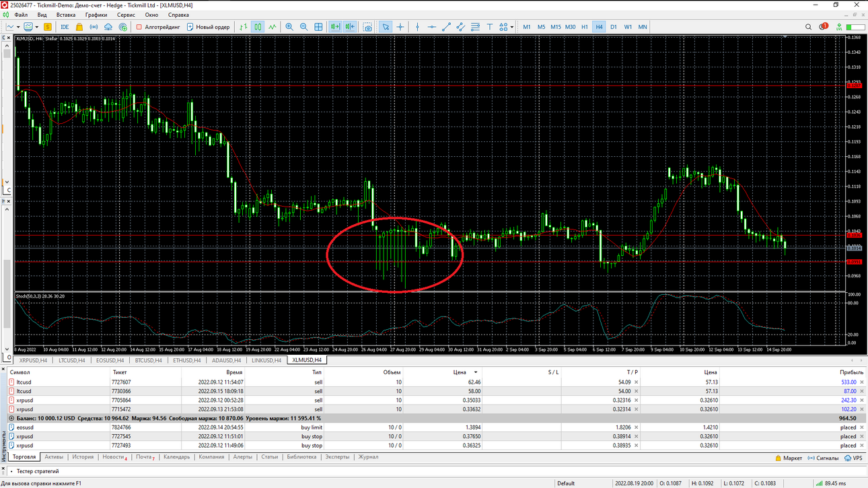868x488 pixels.
Task: Open the Вставка menu
Action: (x=66, y=15)
